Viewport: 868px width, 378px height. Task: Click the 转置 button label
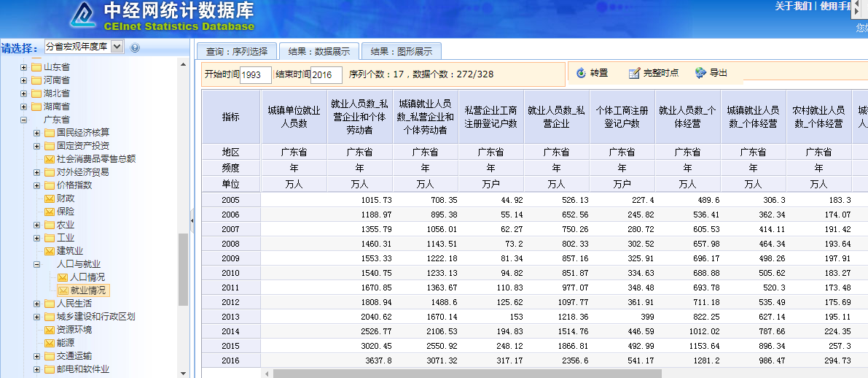click(599, 72)
